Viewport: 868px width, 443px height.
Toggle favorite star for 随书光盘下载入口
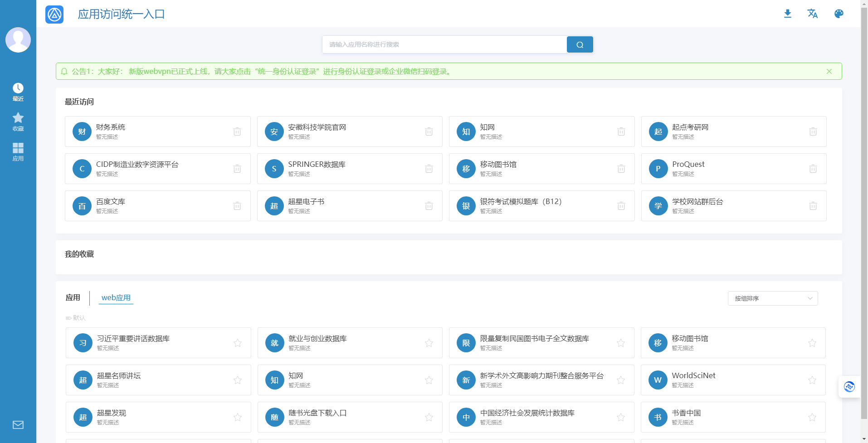(429, 417)
